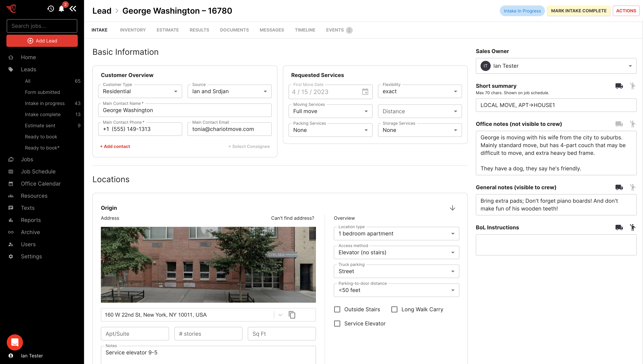Toggle crew person icon beside BoL Instructions
Viewport: 643px width, 364px height.
point(633,227)
